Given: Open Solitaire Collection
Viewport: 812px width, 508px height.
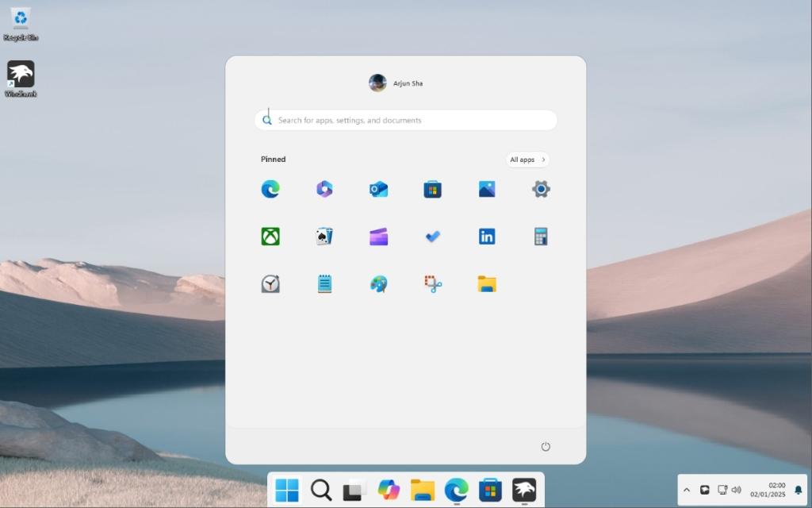Looking at the screenshot, I should 324,236.
